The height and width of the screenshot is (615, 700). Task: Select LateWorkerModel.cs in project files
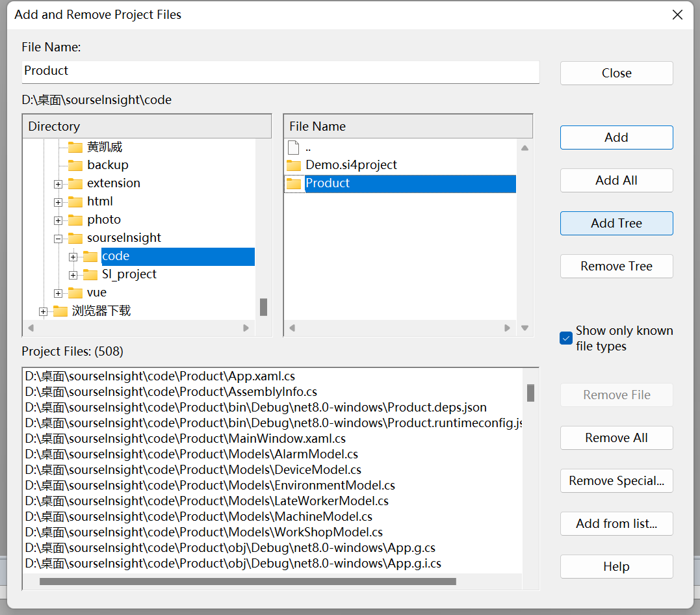(207, 501)
